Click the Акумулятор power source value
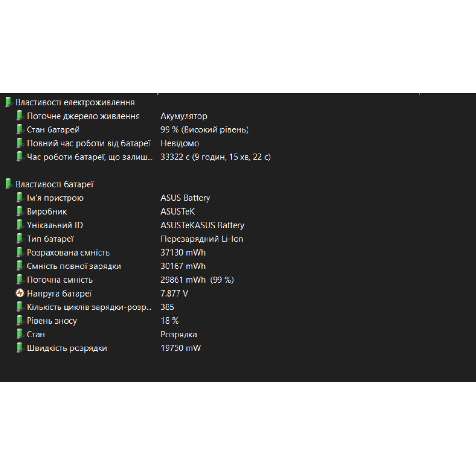Viewport: 476px width, 476px height. 184,116
